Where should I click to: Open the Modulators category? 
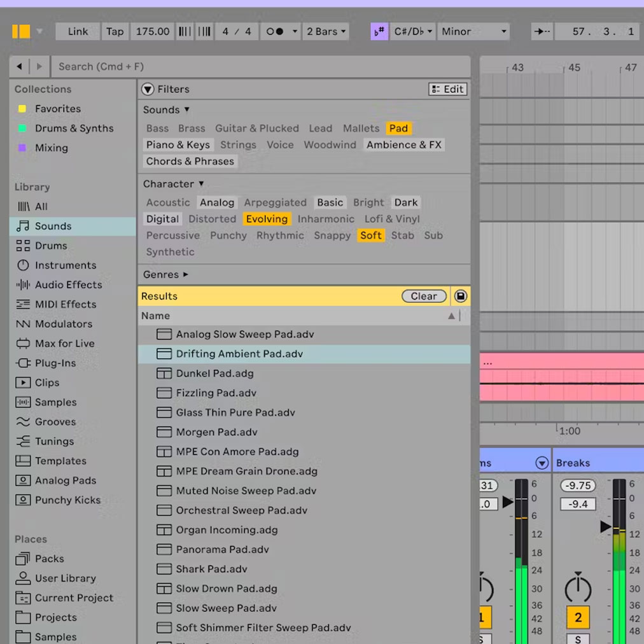[73, 324]
